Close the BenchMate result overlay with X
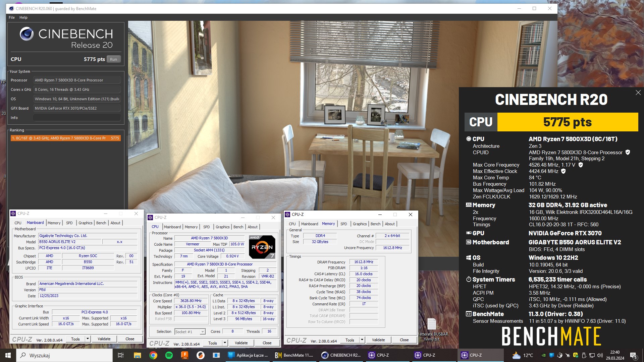644x362 pixels. (638, 93)
